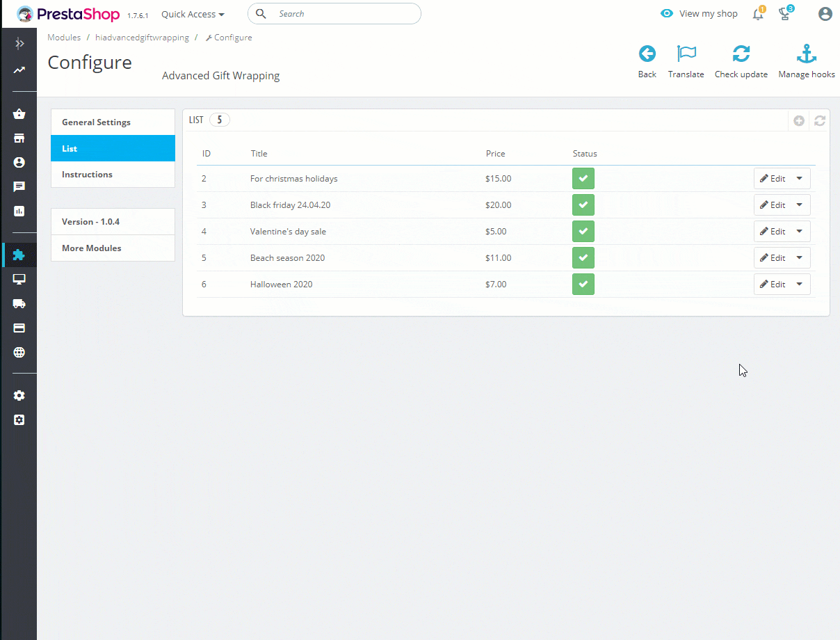Open the Payment card icon in sidebar
Image resolution: width=840 pixels, height=640 pixels.
coord(19,328)
